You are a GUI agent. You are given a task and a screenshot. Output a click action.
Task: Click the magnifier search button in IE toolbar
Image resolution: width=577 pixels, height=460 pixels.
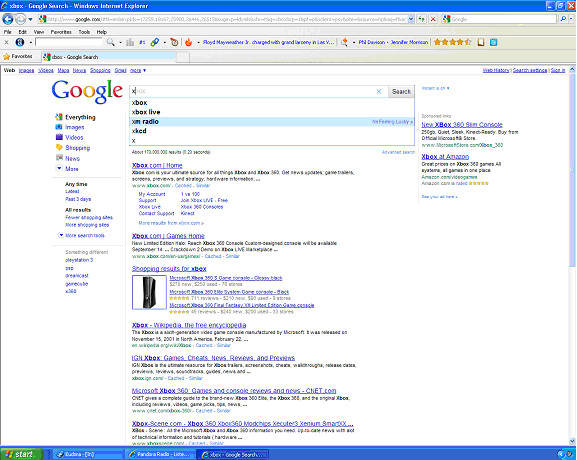tap(563, 19)
